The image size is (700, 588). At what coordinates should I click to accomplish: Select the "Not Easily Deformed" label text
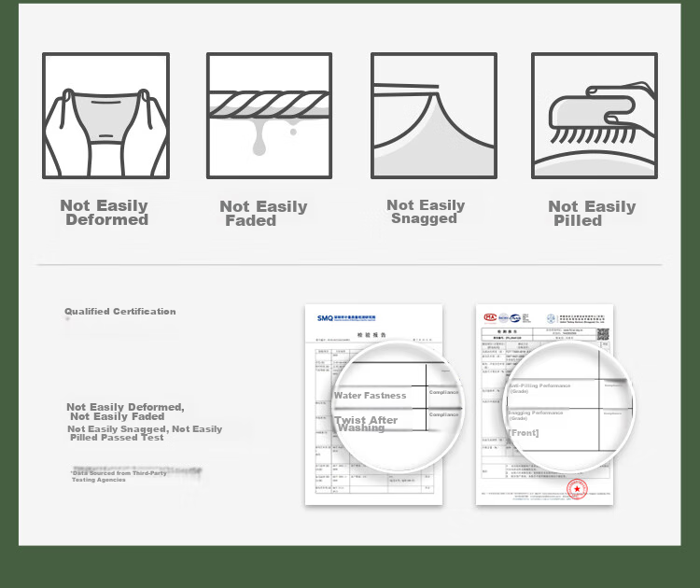[x=105, y=213]
